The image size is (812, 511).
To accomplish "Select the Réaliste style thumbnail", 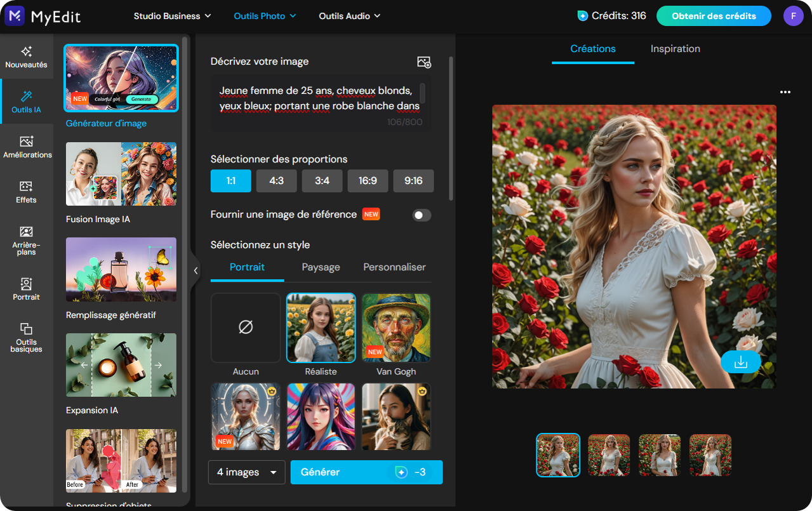I will coord(321,328).
